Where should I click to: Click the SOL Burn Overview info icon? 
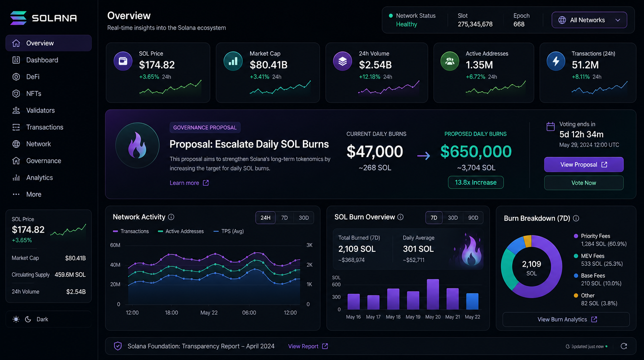pos(401,217)
